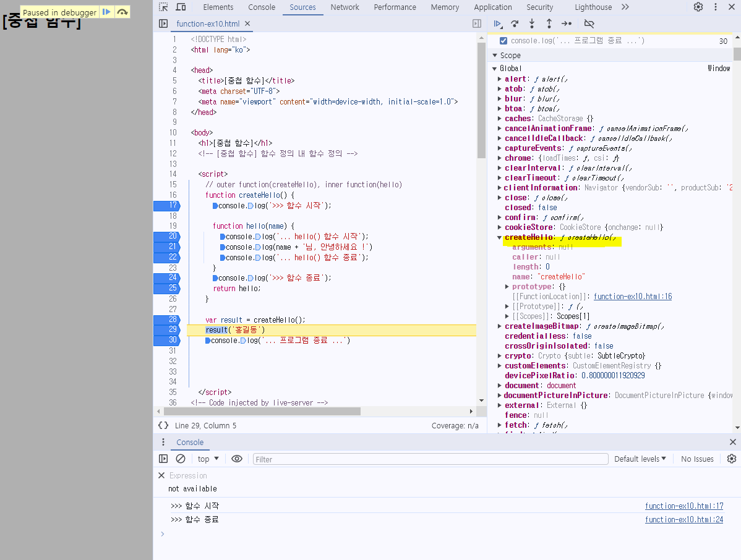Toggle breakpoint on line 24
The width and height of the screenshot is (741, 560).
tap(167, 278)
